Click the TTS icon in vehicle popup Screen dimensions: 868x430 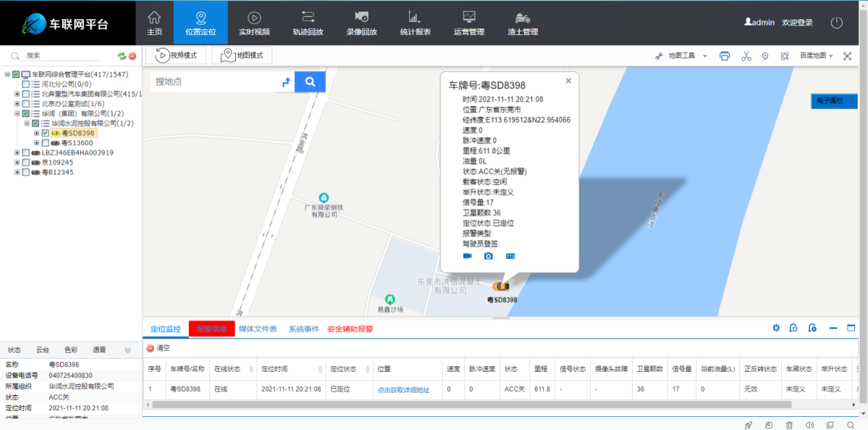510,256
